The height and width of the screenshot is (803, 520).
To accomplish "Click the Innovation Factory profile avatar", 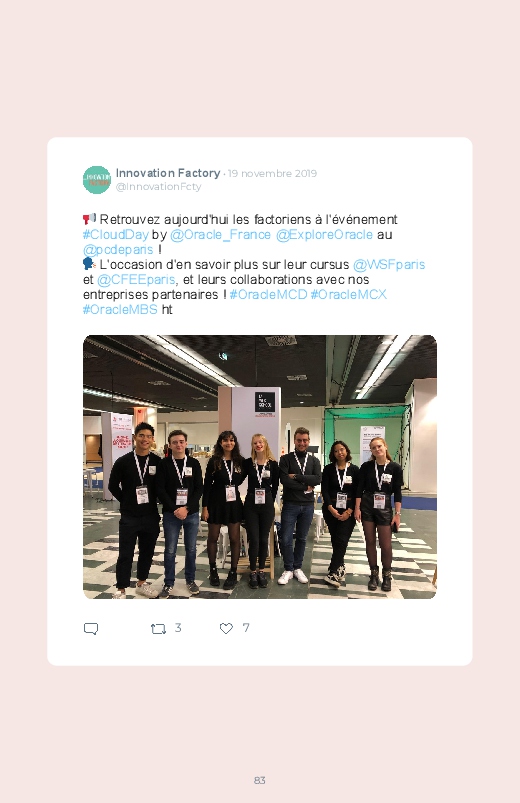I will [x=97, y=180].
